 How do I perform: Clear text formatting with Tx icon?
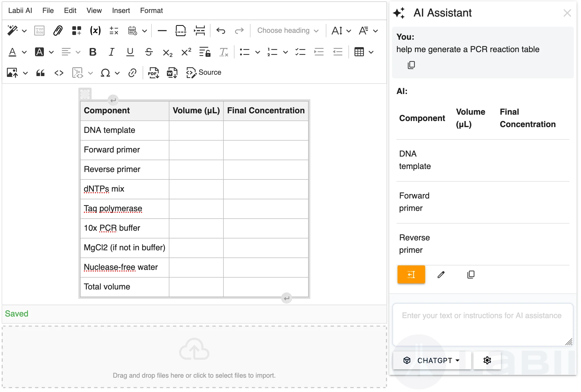pos(223,52)
